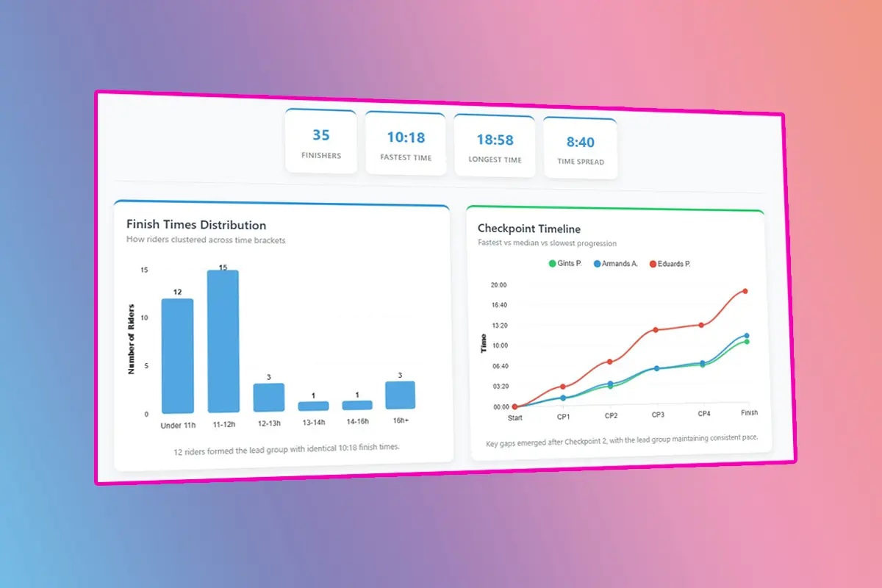Click the data point at Start
Viewport: 882px width, 588px height.
(514, 406)
